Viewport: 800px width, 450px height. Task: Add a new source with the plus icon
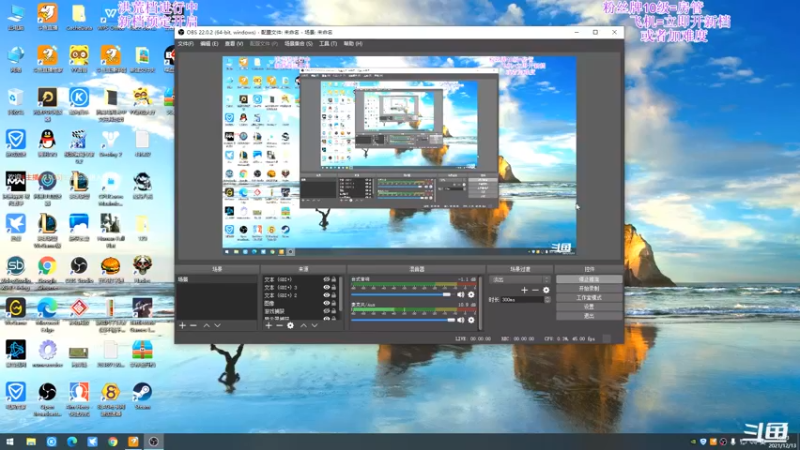tap(269, 326)
